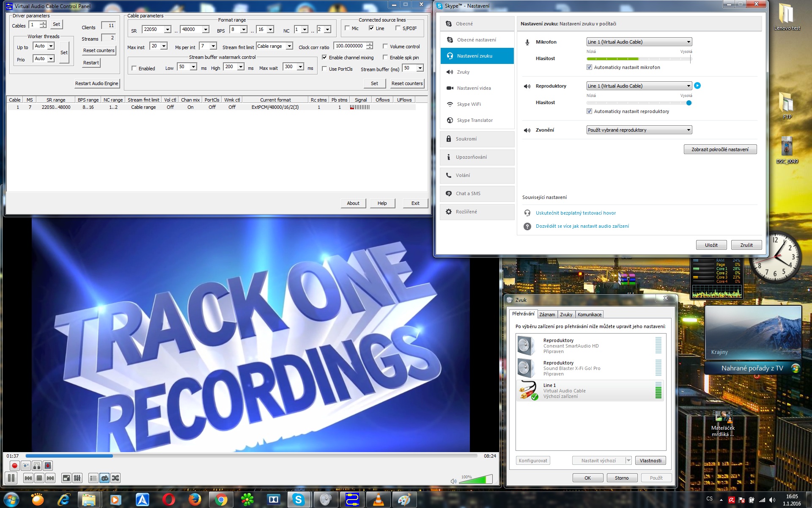Click Uskutečnit bezplatný testovací hovor link

point(576,213)
